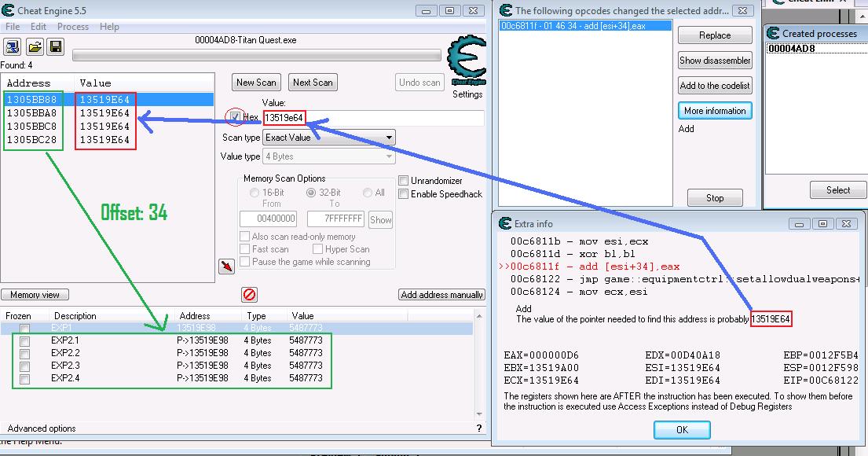Click the Show disassembler button
This screenshot has width=868, height=456.
(715, 61)
